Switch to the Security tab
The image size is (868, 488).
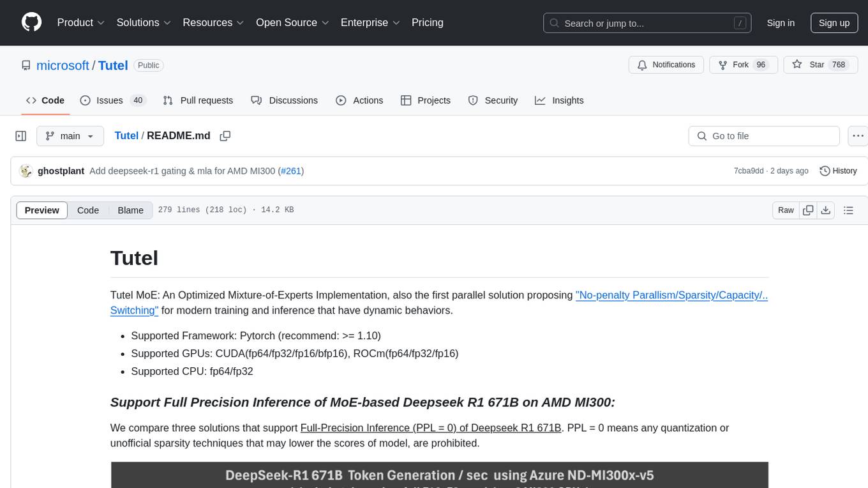493,100
